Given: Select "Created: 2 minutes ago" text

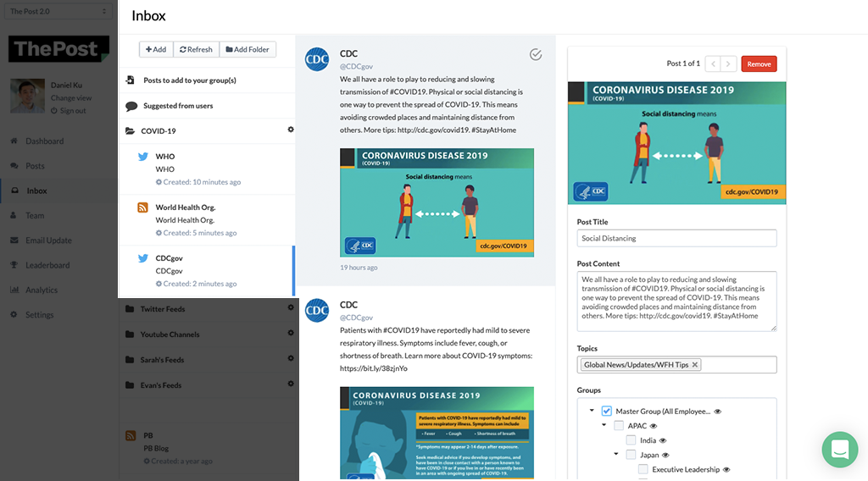Looking at the screenshot, I should tap(199, 284).
